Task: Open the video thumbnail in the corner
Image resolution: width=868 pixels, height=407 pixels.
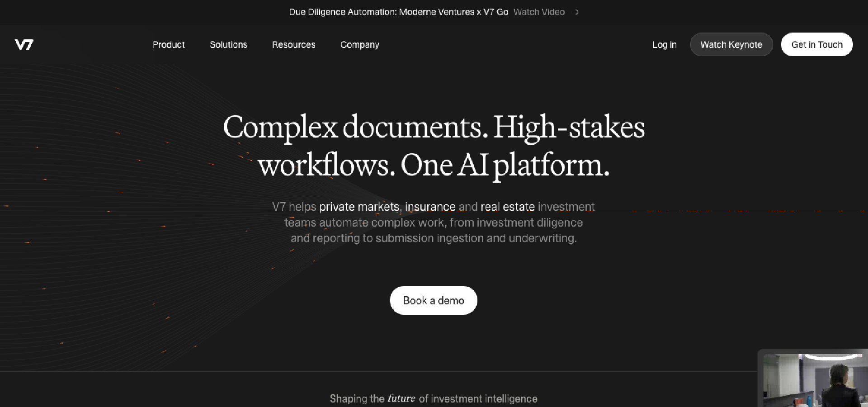Action: click(813, 379)
